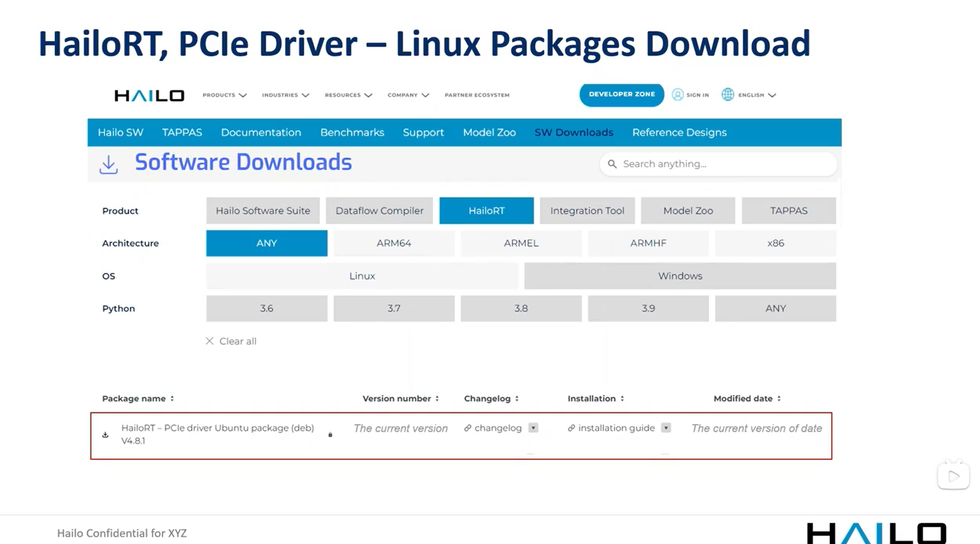Viewport: 980px width, 544px height.
Task: Toggle the HailoRT product filter
Action: 486,211
